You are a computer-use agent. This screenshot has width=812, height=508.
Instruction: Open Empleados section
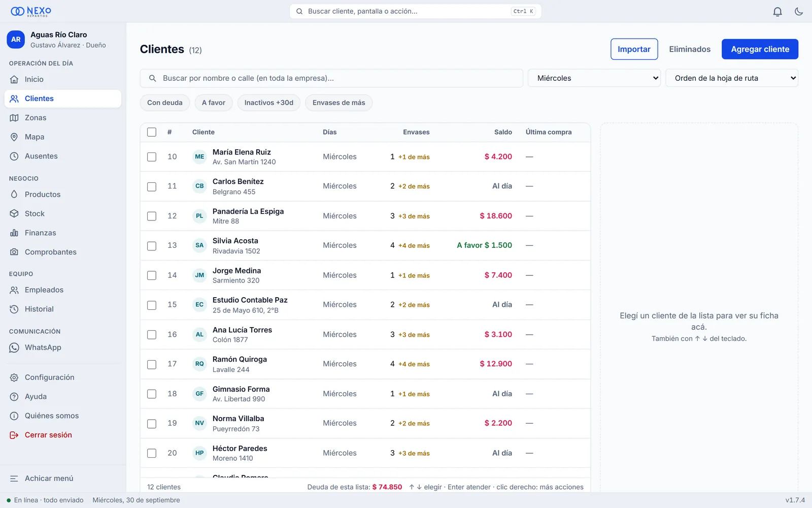[63, 290]
